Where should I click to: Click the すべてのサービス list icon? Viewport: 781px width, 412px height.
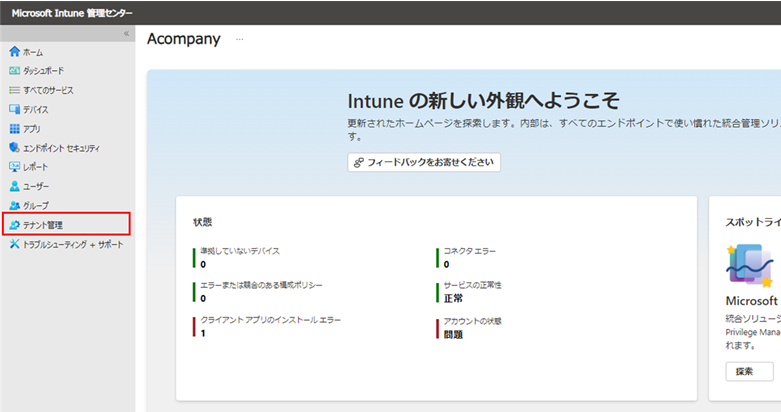tap(14, 90)
